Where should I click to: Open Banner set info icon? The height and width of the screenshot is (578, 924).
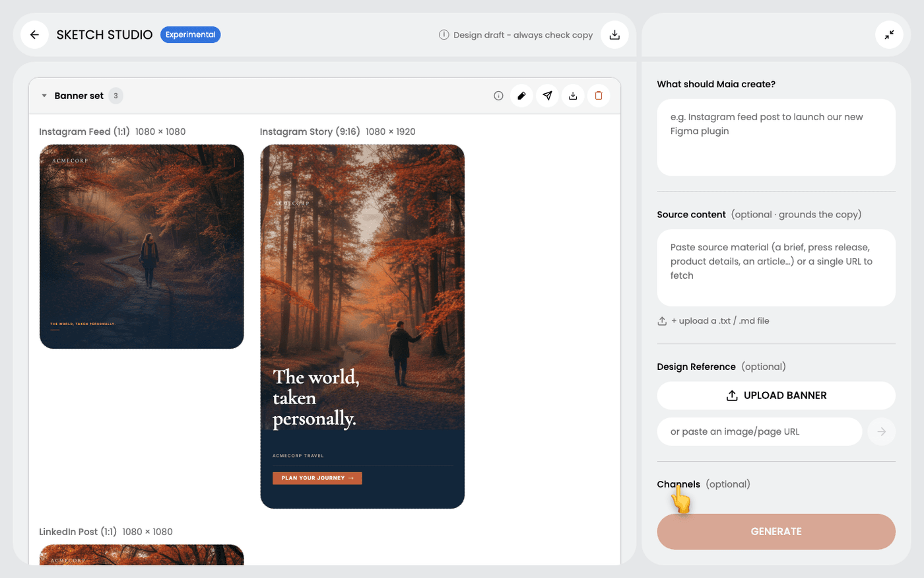click(498, 96)
